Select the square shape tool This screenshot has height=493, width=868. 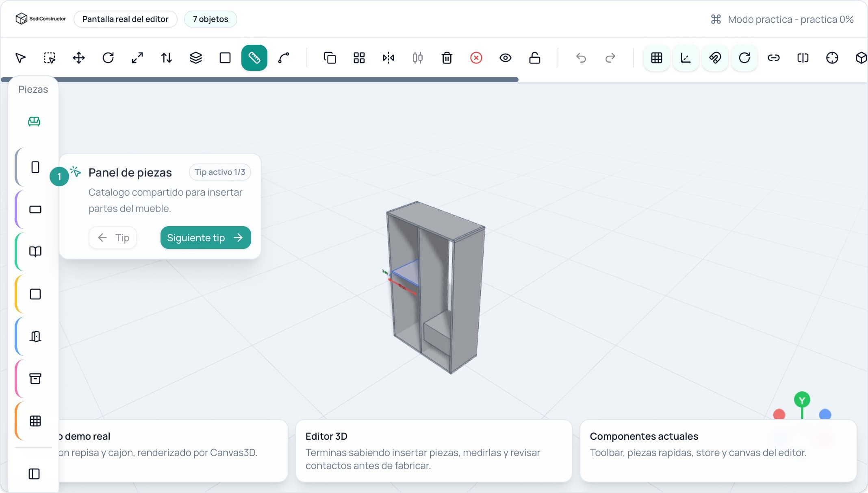[x=225, y=58]
